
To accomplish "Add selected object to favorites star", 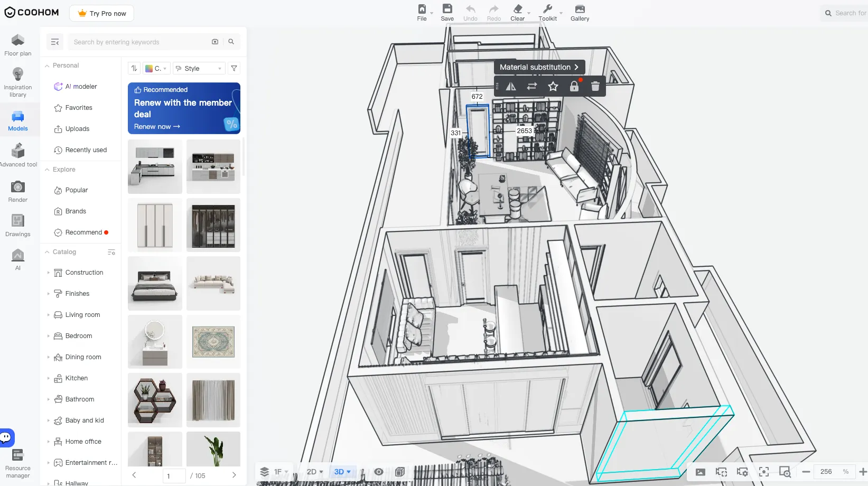I will click(553, 86).
